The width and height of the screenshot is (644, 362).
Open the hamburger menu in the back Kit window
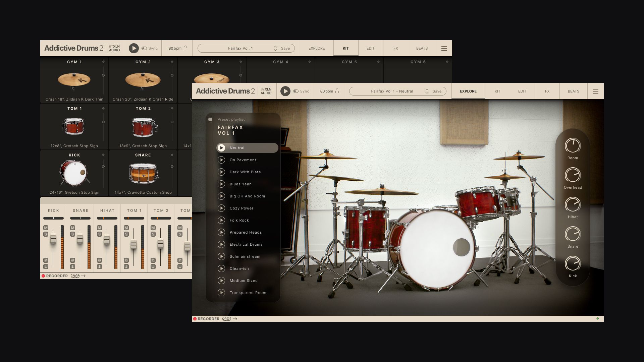point(444,48)
